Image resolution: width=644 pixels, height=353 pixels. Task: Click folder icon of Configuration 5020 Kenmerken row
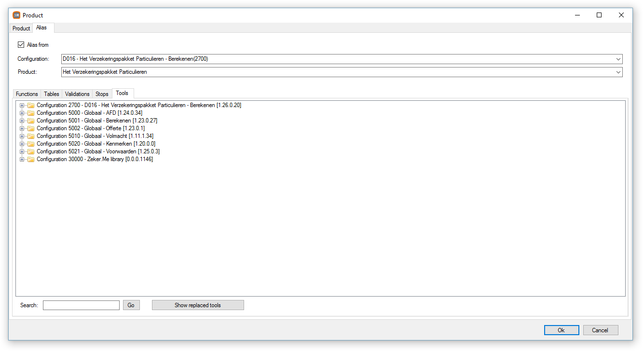click(31, 144)
